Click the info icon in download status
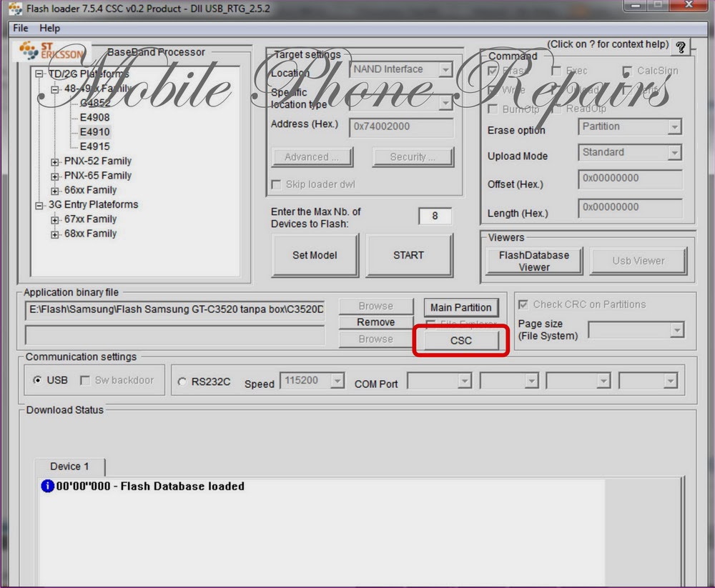Screen dimensions: 715x588 (x=47, y=486)
